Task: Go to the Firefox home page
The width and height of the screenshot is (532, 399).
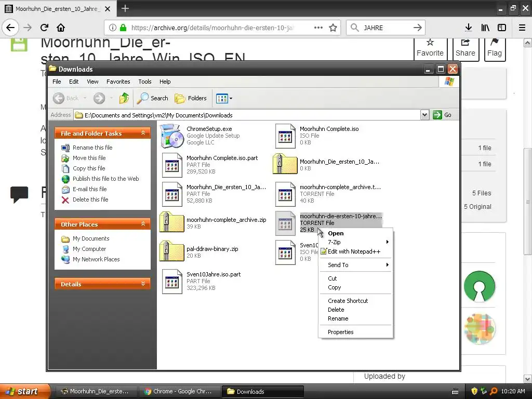Action: pyautogui.click(x=61, y=28)
